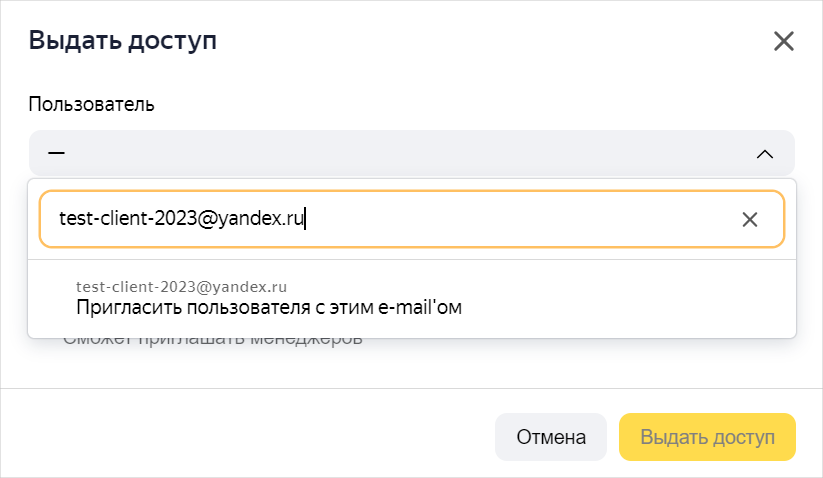Clear the typed email with the X icon

coord(750,219)
